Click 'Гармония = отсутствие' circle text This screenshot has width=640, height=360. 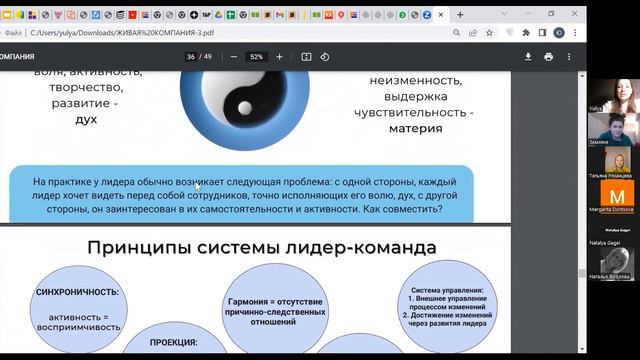[275, 302]
